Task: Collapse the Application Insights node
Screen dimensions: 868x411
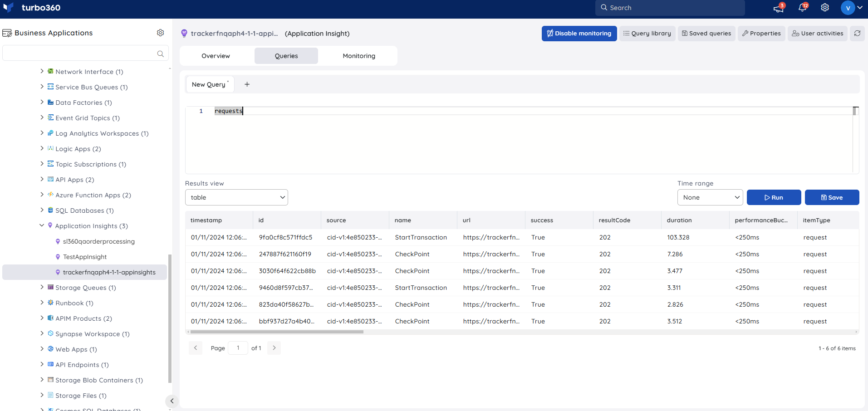Action: [42, 225]
